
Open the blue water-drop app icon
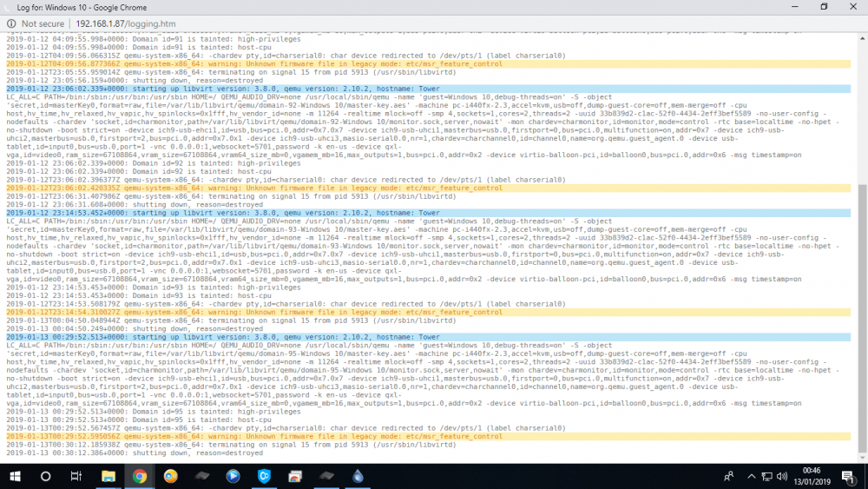coord(358,476)
